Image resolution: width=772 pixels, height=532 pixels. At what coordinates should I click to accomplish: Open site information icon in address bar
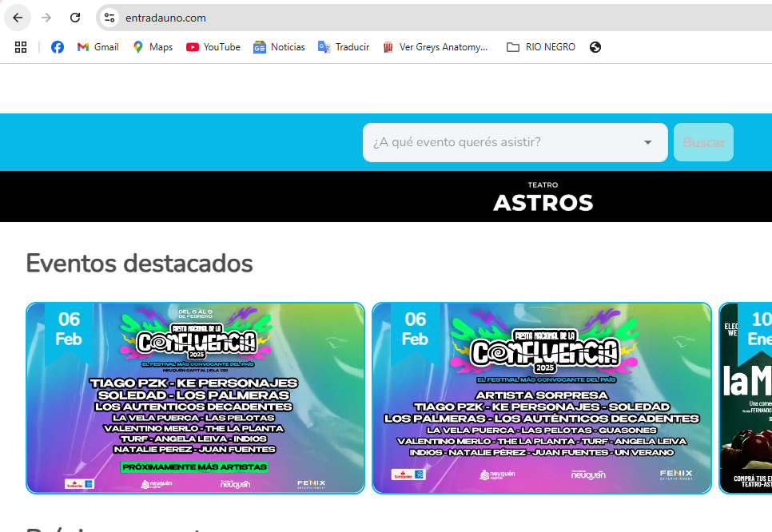tap(109, 18)
